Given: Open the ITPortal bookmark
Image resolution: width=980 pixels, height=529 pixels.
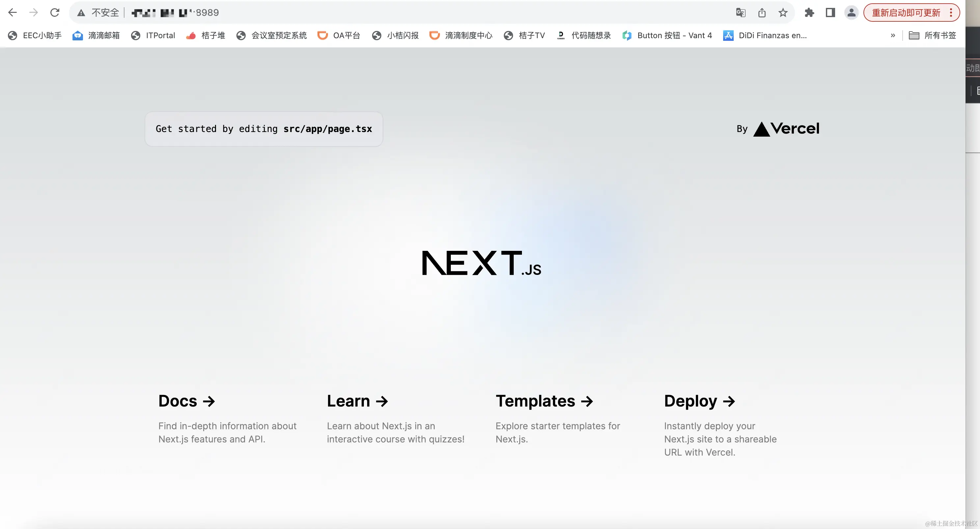Looking at the screenshot, I should click(x=153, y=35).
